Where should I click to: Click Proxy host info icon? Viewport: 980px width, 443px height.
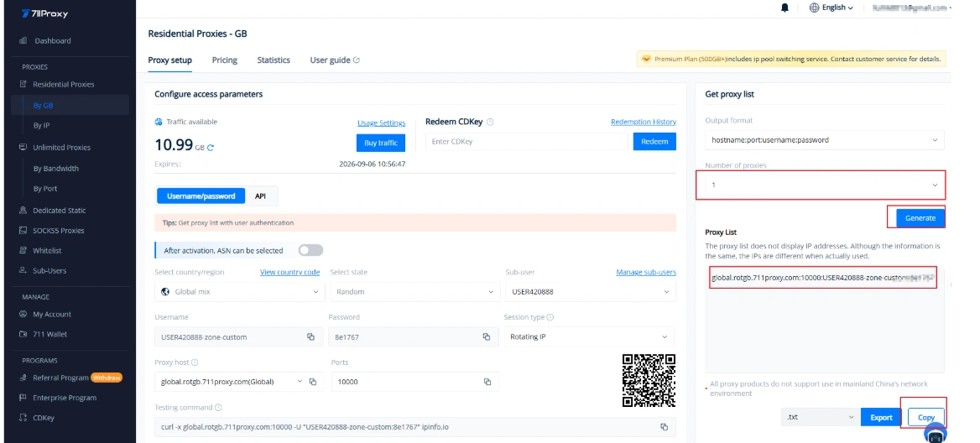coord(195,362)
